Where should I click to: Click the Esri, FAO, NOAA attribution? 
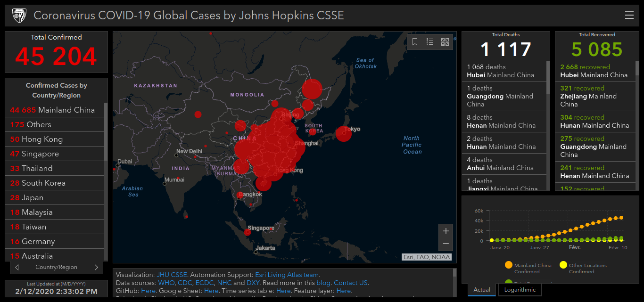[x=427, y=257]
